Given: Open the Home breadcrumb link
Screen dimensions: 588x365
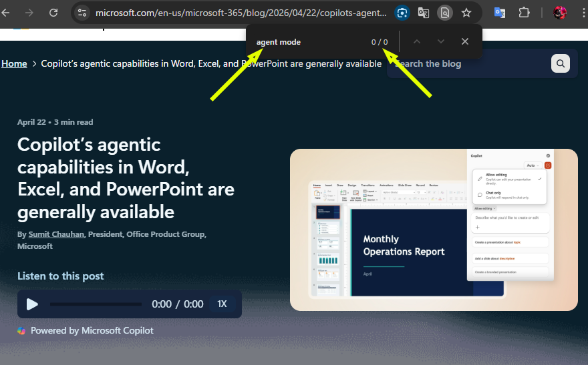Looking at the screenshot, I should coord(14,63).
